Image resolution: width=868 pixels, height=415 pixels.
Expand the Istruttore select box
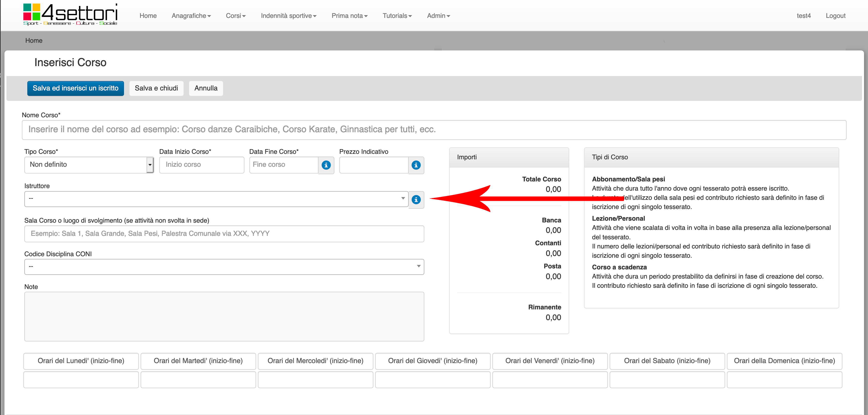pyautogui.click(x=216, y=199)
